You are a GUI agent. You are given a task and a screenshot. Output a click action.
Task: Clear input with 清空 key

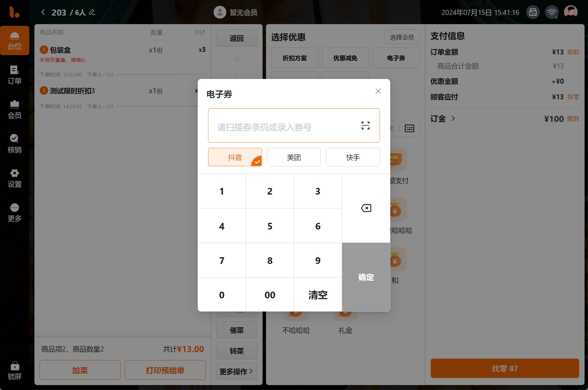pyautogui.click(x=318, y=295)
